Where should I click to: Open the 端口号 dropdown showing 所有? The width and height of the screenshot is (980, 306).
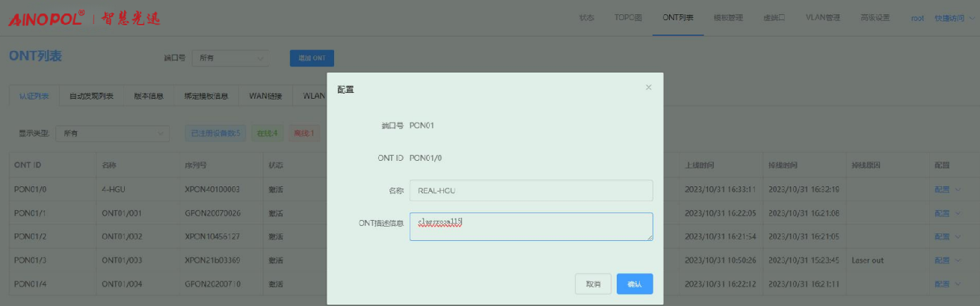[230, 58]
